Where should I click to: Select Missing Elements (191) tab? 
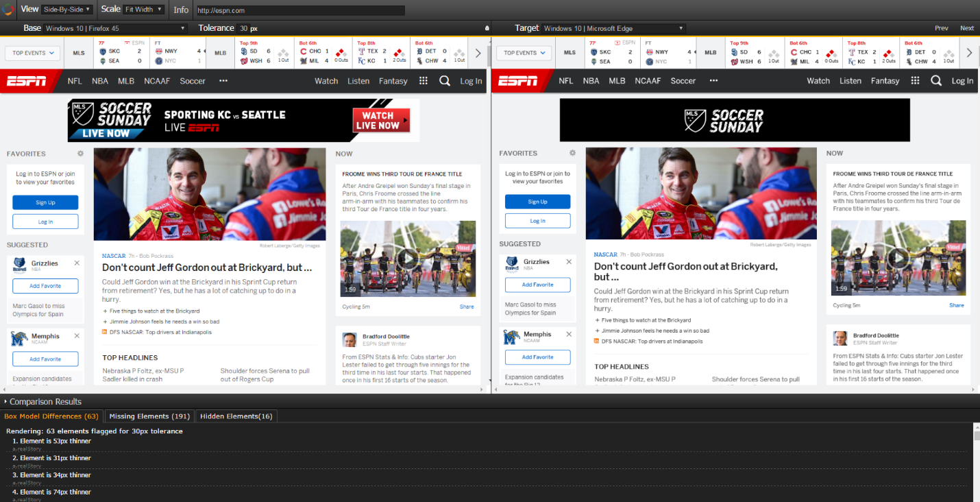coord(149,416)
